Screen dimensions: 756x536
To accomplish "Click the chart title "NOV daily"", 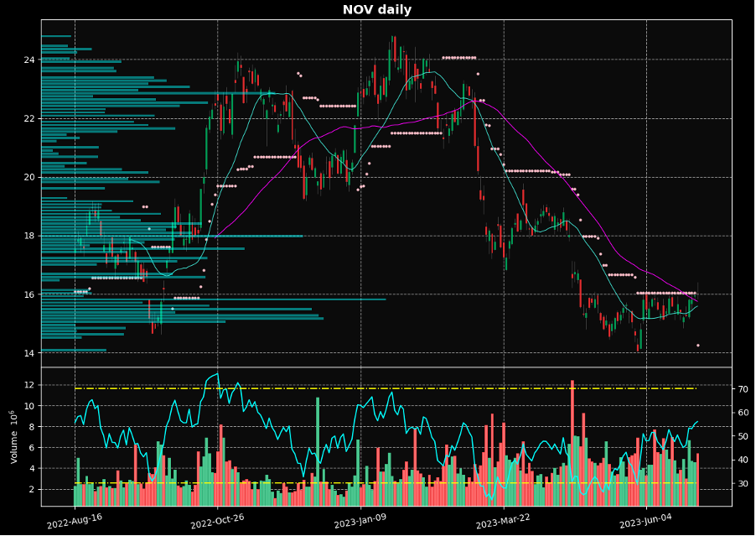I will pos(377,10).
